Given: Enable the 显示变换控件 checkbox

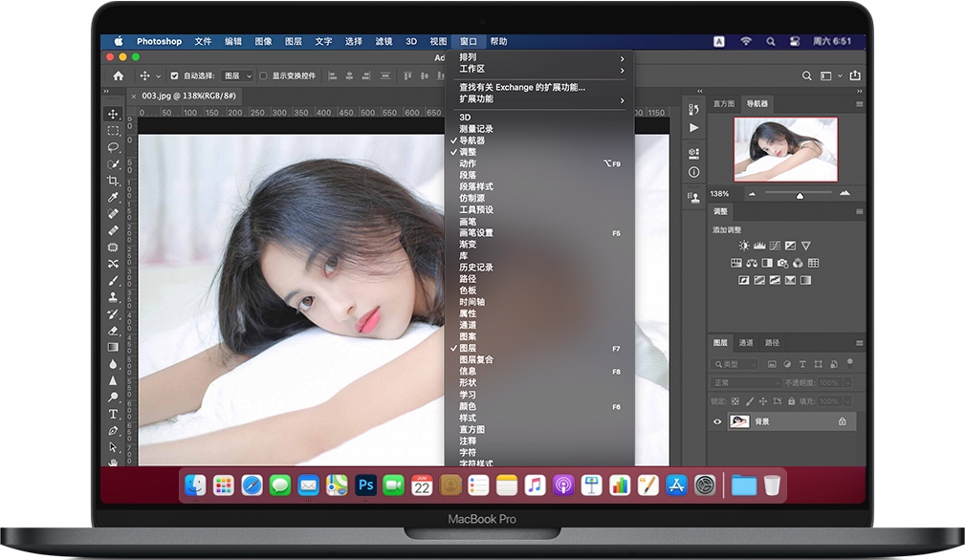Looking at the screenshot, I should point(263,75).
